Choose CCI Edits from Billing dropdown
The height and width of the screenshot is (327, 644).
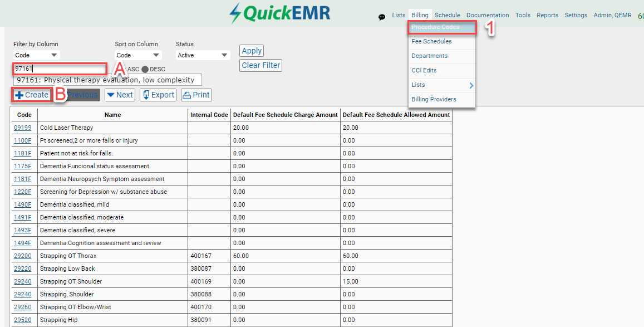tap(442, 70)
